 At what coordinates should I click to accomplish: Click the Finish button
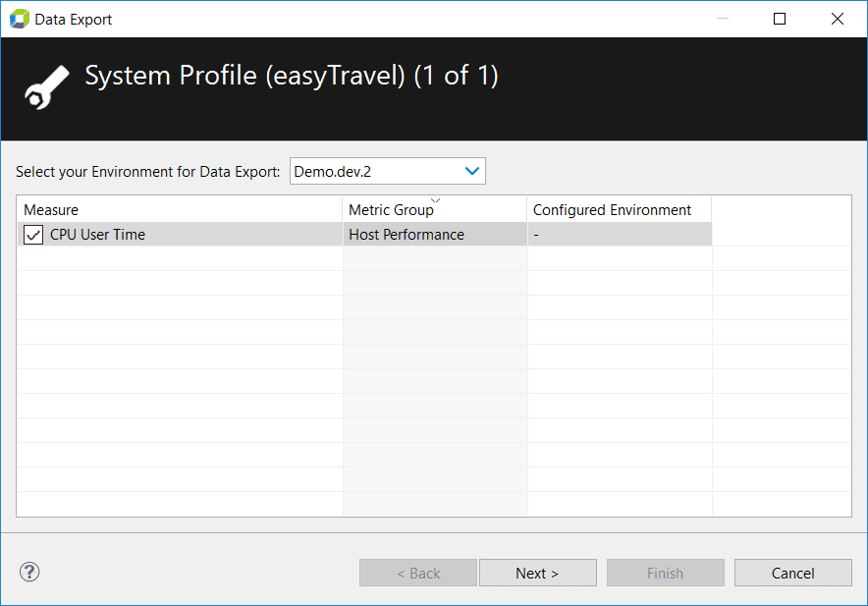pyautogui.click(x=666, y=573)
